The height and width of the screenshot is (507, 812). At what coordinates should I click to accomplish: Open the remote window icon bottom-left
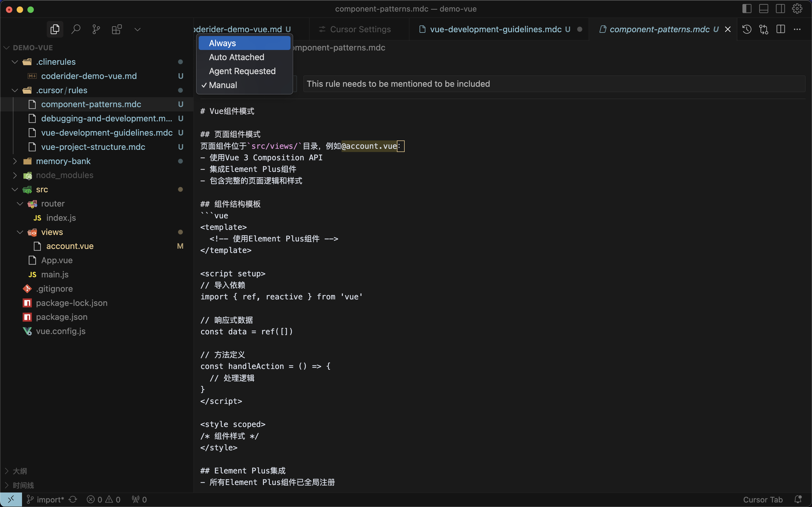pyautogui.click(x=11, y=499)
